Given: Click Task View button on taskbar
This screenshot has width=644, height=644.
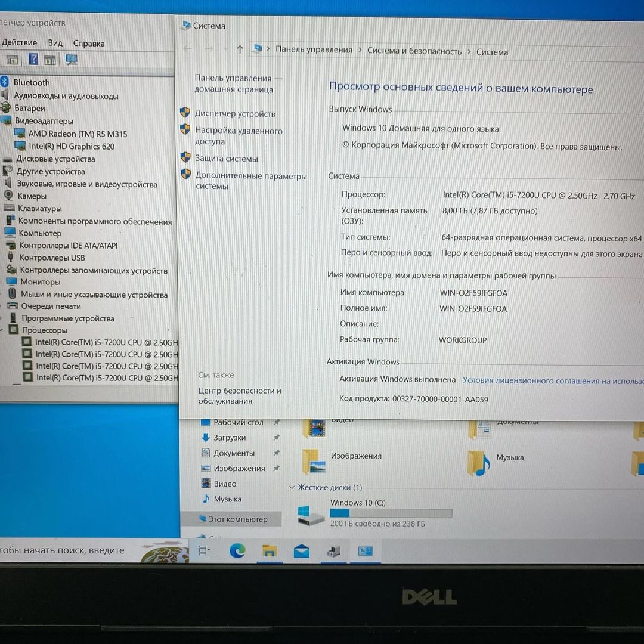Looking at the screenshot, I should pos(204,550).
